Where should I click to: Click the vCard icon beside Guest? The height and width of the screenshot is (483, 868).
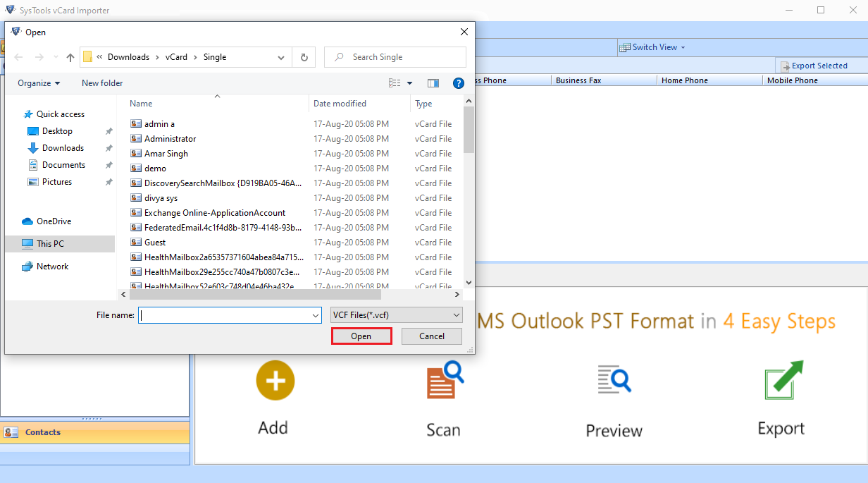point(136,243)
